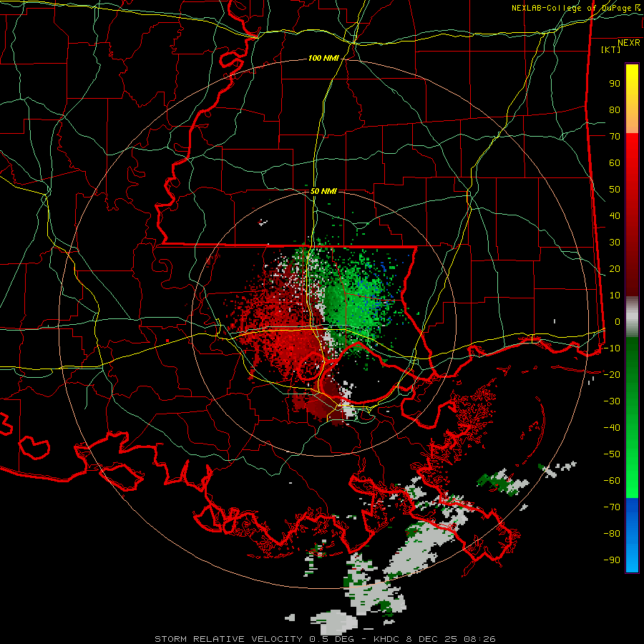Viewport: 644px width, 644px height.
Task: Click the -40 scale value
Action: click(x=612, y=428)
